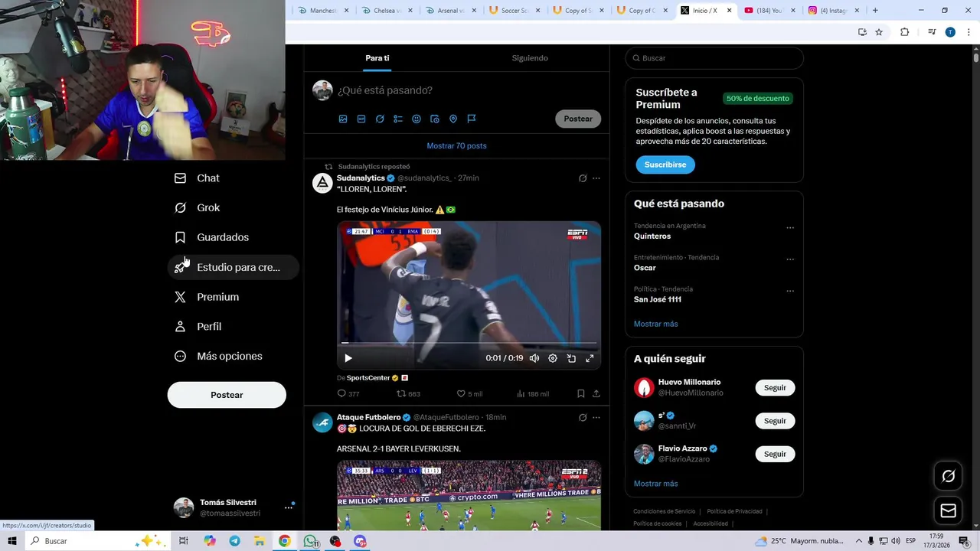Viewport: 980px width, 551px height.
Task: Open more options on Sudanalytics post
Action: click(x=596, y=178)
